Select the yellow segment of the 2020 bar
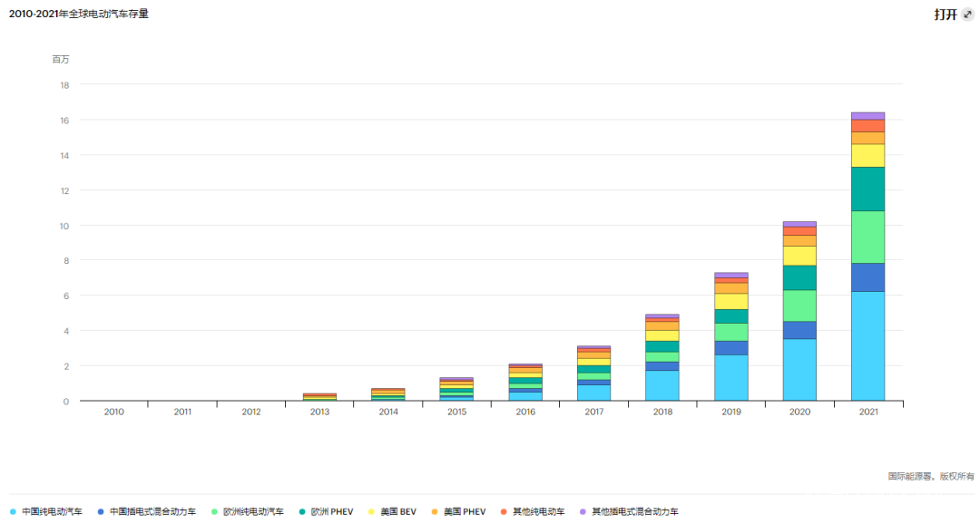Viewport: 980px width, 524px height. [x=799, y=256]
